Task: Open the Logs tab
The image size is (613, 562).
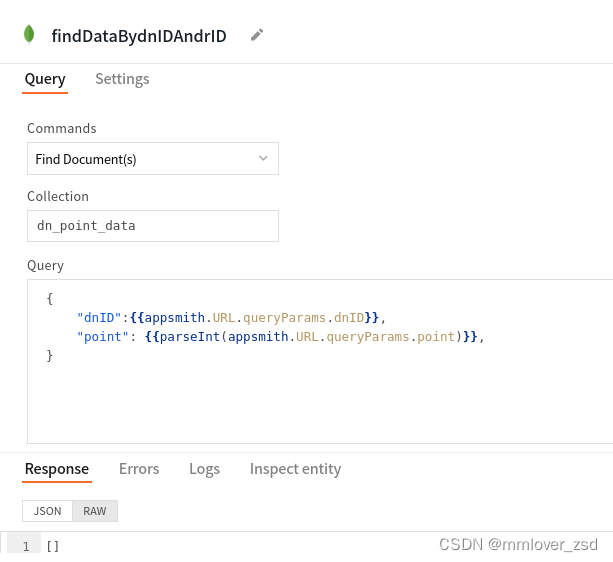Action: 204,469
